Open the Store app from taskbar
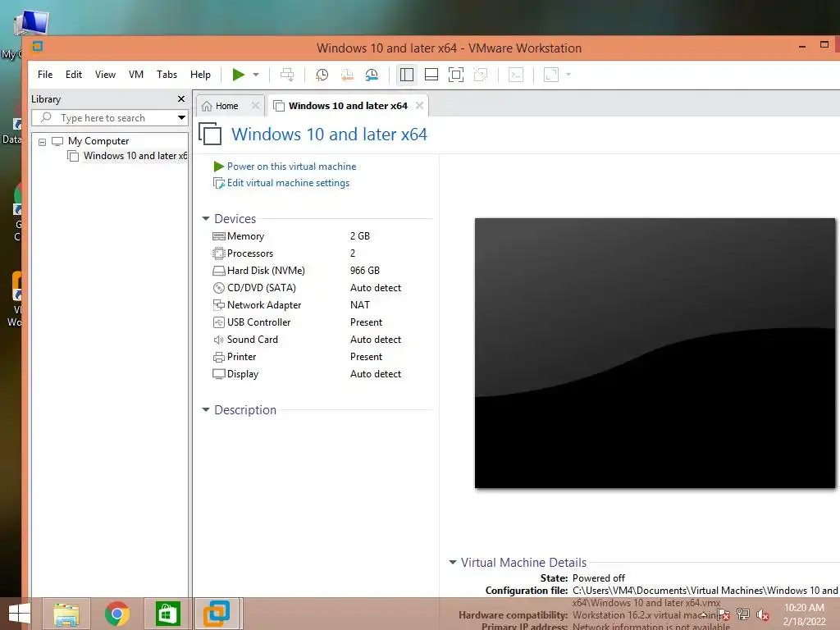Image resolution: width=840 pixels, height=630 pixels. 167,614
